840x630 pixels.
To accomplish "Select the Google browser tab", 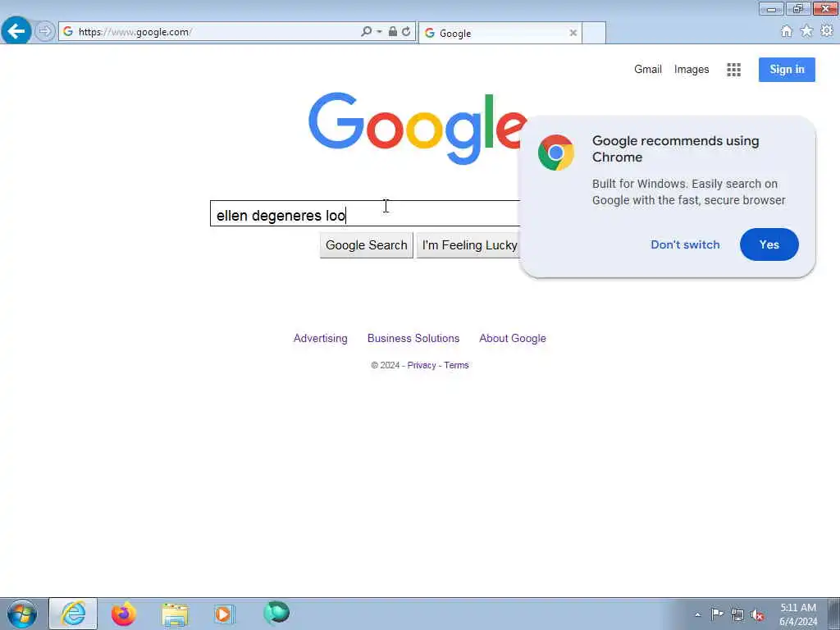I will [x=500, y=33].
